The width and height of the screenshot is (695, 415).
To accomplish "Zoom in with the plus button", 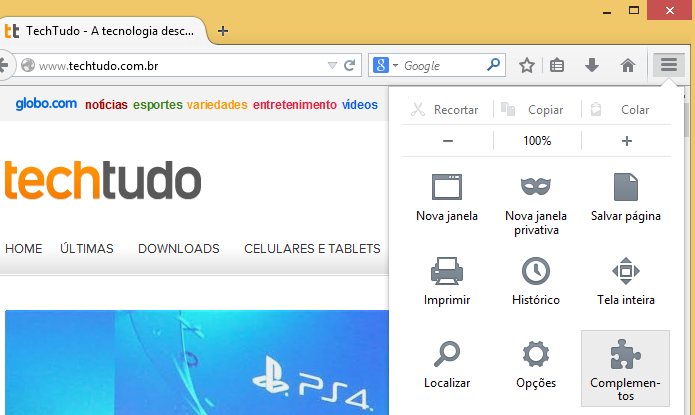I will 626,141.
